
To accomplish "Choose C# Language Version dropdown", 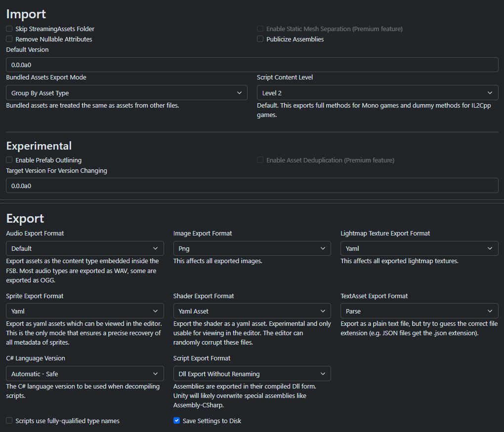I will (x=85, y=374).
